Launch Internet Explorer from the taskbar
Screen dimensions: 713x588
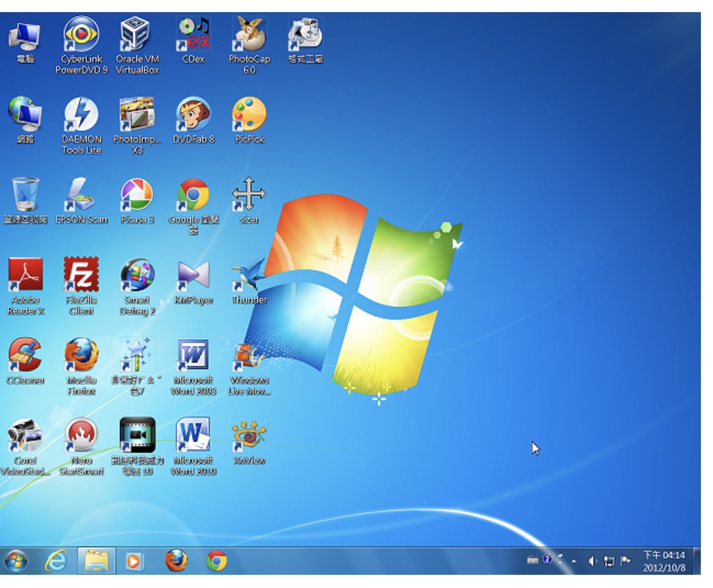click(56, 561)
